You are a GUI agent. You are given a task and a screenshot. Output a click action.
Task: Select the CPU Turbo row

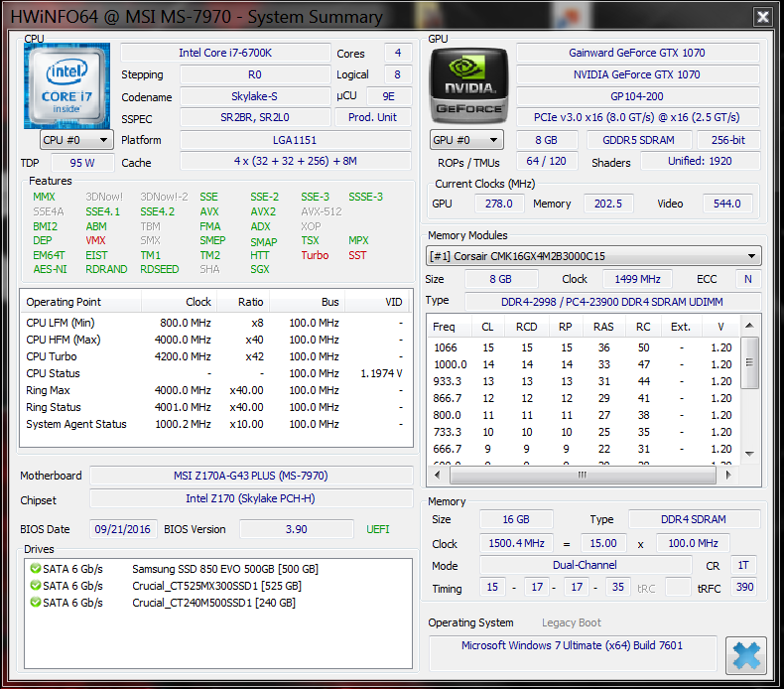pos(215,356)
